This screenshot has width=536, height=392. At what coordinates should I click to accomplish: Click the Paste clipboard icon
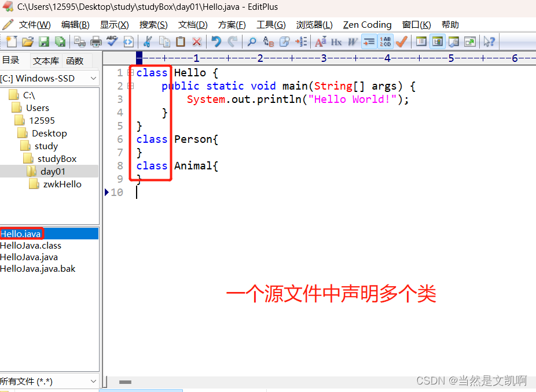click(x=180, y=41)
